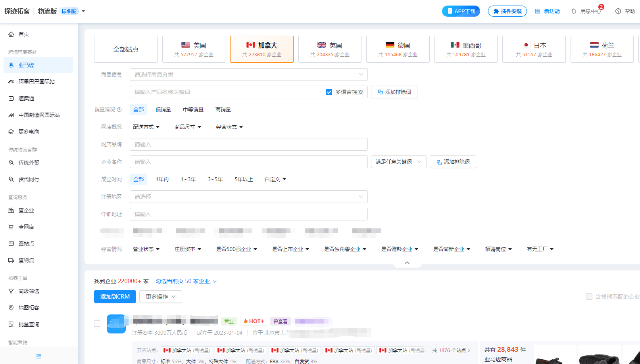This screenshot has width=640, height=364.
Task: Select 荷兰 site tab
Action: (602, 49)
